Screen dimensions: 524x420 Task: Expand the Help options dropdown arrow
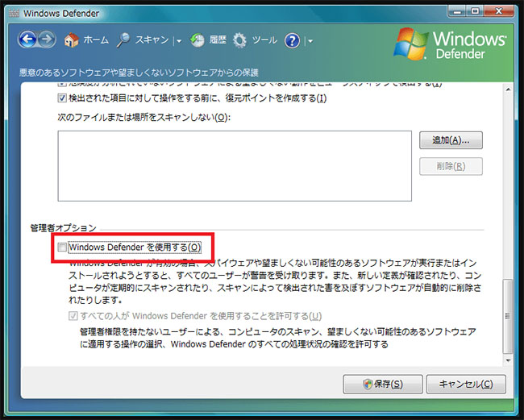coord(310,41)
